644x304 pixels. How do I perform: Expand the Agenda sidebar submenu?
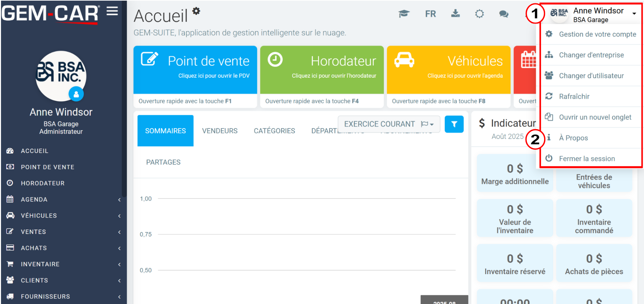click(63, 199)
